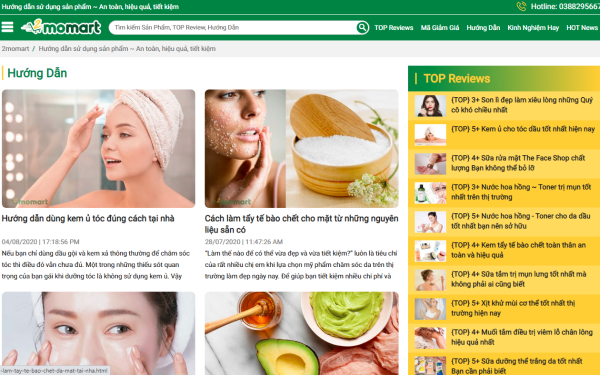Click the Hướng Dẫn section heading
600x375 pixels.
(x=37, y=73)
